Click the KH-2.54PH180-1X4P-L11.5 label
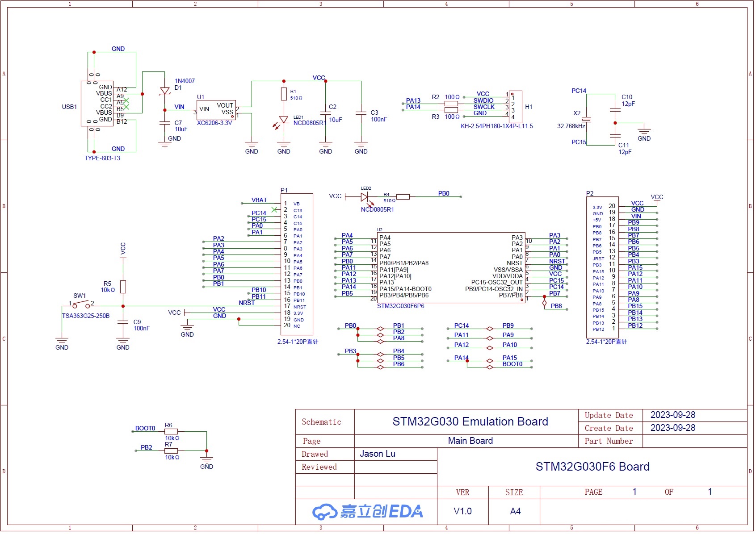The width and height of the screenshot is (756, 534). pyautogui.click(x=497, y=126)
